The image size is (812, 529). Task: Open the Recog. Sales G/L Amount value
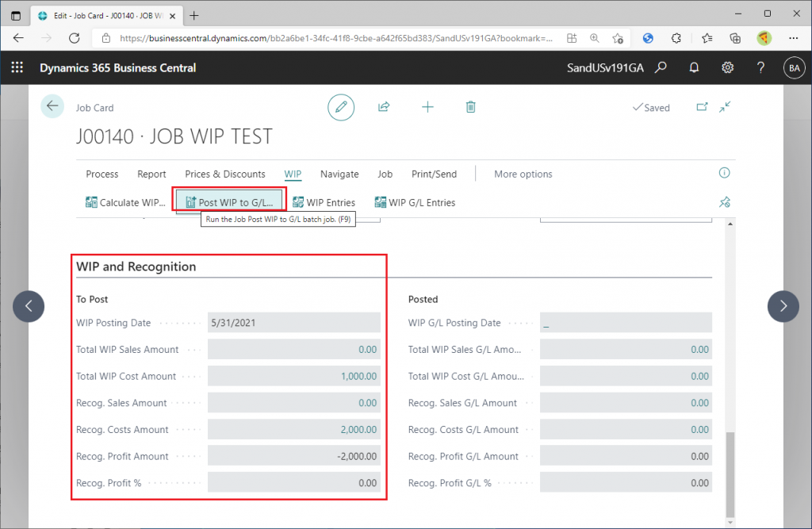[x=699, y=403]
